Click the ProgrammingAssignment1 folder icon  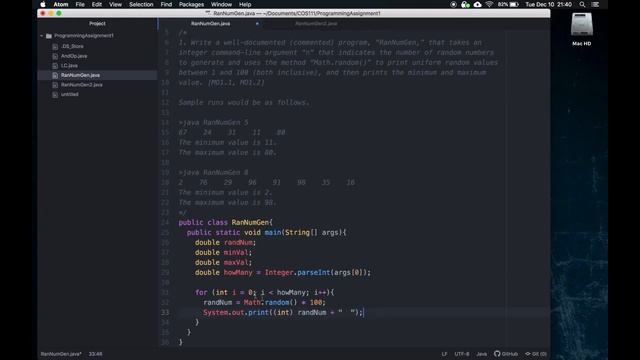click(49, 36)
